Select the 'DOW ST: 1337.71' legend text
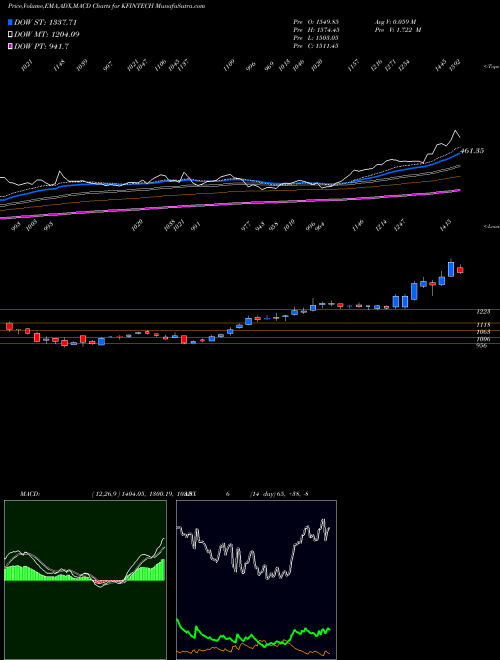Viewport: 500px width, 660px height. coord(45,22)
